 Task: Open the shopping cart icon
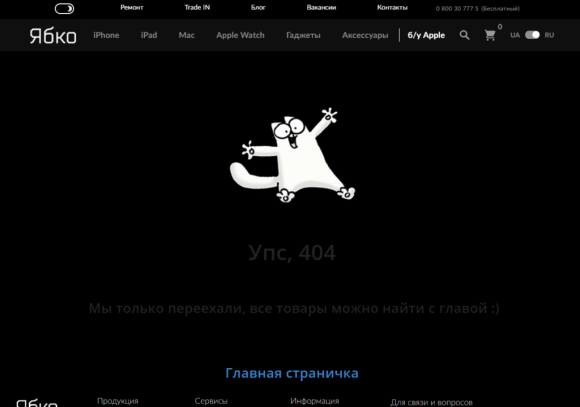[490, 35]
